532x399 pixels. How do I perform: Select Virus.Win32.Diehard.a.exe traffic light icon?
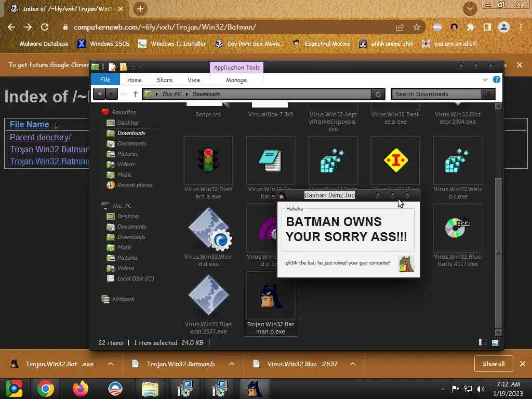[x=208, y=160]
